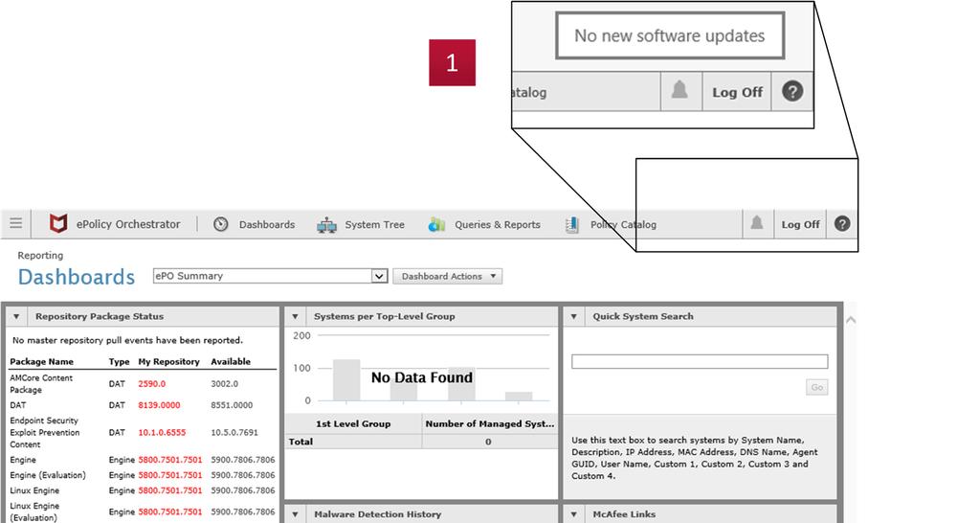Open the Dashboard Actions dropdown
Screen dimensions: 980x523
pos(448,276)
